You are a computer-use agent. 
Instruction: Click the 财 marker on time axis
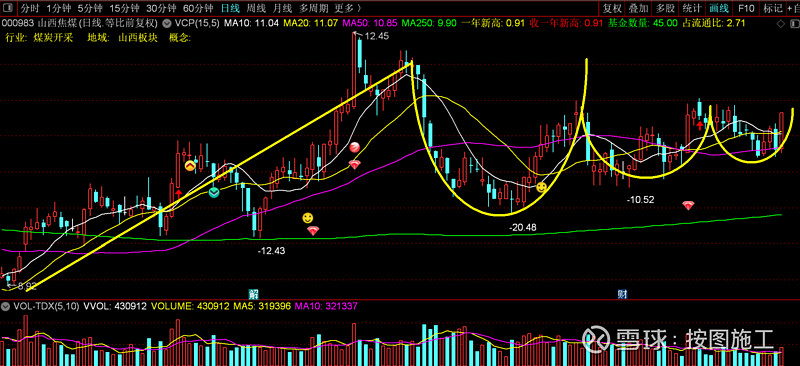[622, 294]
